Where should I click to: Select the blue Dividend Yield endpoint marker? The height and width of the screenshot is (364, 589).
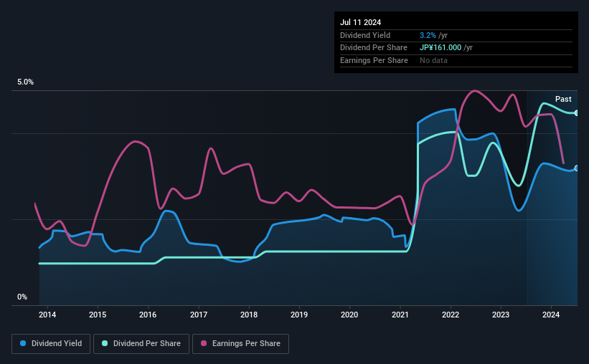click(576, 168)
